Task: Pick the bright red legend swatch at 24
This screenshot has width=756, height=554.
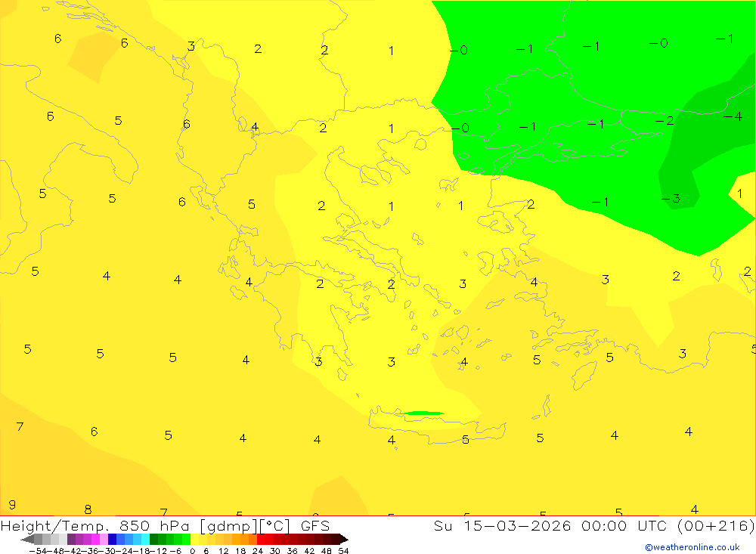Action: 261,539
